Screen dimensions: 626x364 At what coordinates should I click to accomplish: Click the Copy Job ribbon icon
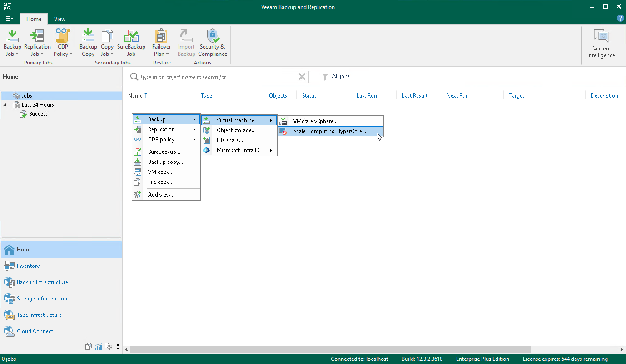107,43
